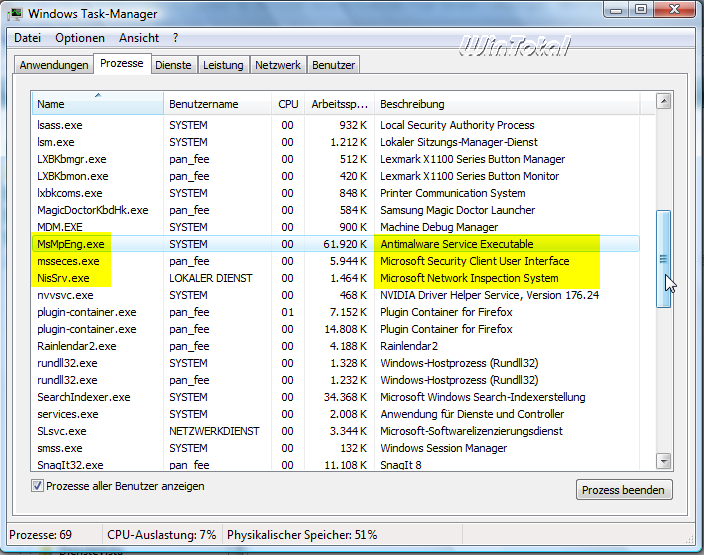The image size is (704, 555).
Task: Select plugin-container.exe using 14.808 K
Action: (336, 330)
